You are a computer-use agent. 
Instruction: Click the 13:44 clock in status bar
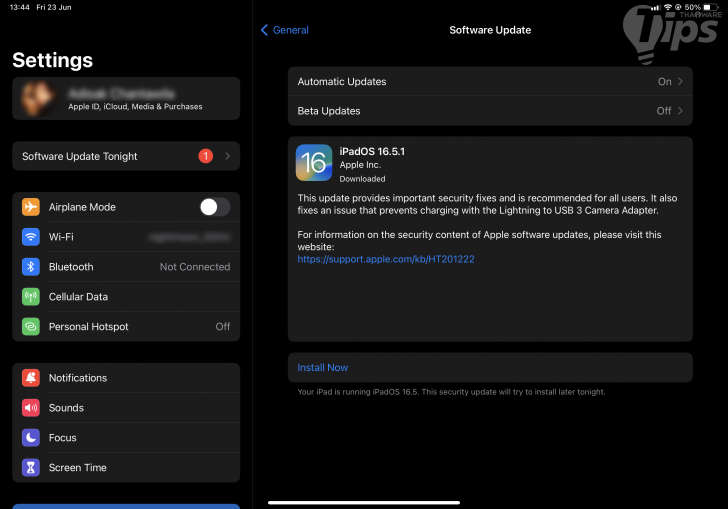pos(20,7)
